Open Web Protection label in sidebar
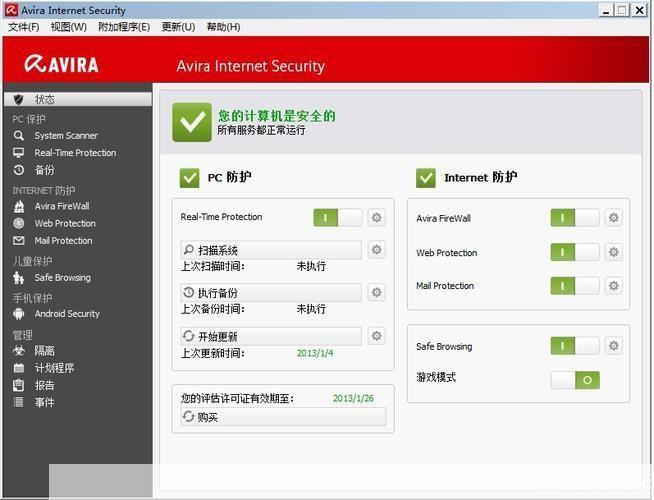 pyautogui.click(x=65, y=224)
